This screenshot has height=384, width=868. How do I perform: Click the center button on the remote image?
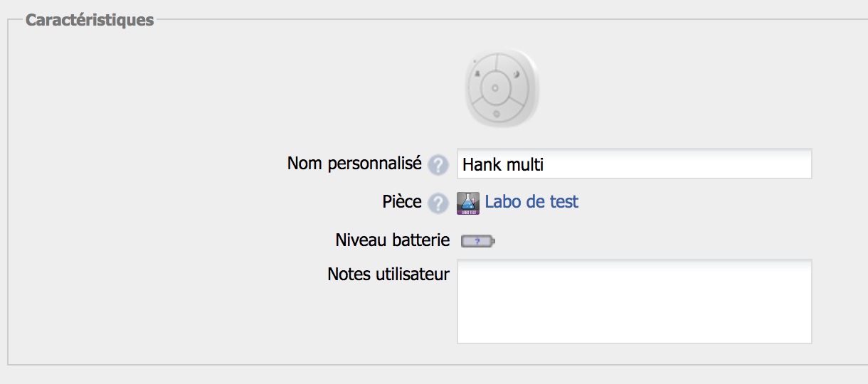496,89
